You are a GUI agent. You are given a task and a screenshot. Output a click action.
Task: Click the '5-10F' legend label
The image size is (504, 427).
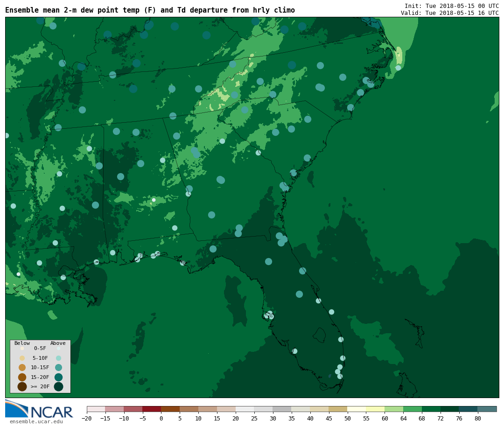pos(40,358)
